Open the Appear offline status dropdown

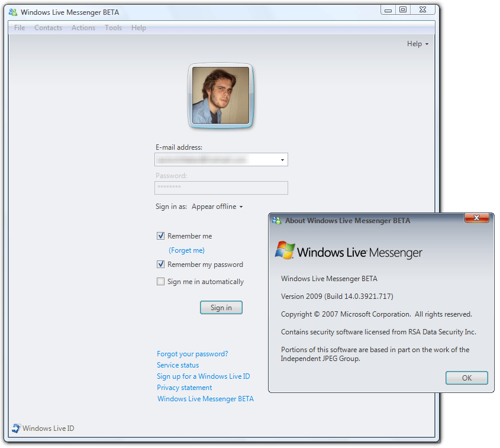[x=217, y=207]
